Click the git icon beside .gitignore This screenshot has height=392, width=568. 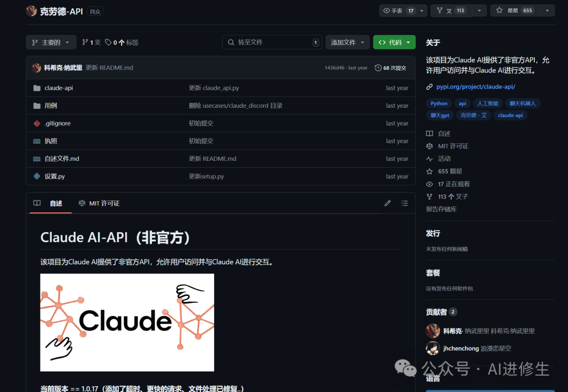pyautogui.click(x=37, y=123)
